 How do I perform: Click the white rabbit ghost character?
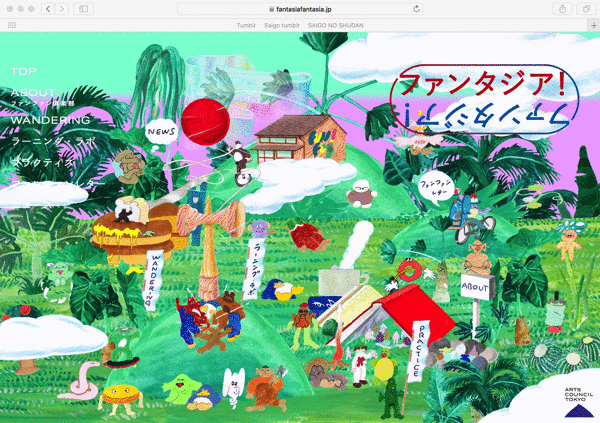(233, 387)
